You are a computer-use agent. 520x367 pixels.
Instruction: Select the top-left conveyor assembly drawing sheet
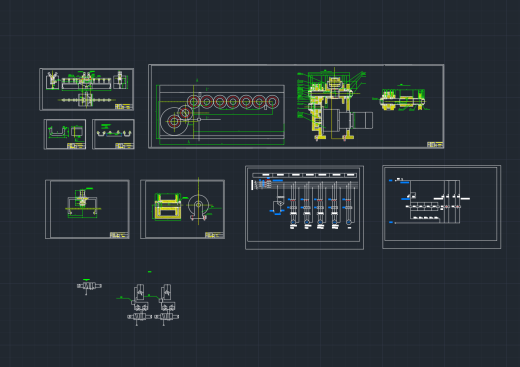[87, 89]
